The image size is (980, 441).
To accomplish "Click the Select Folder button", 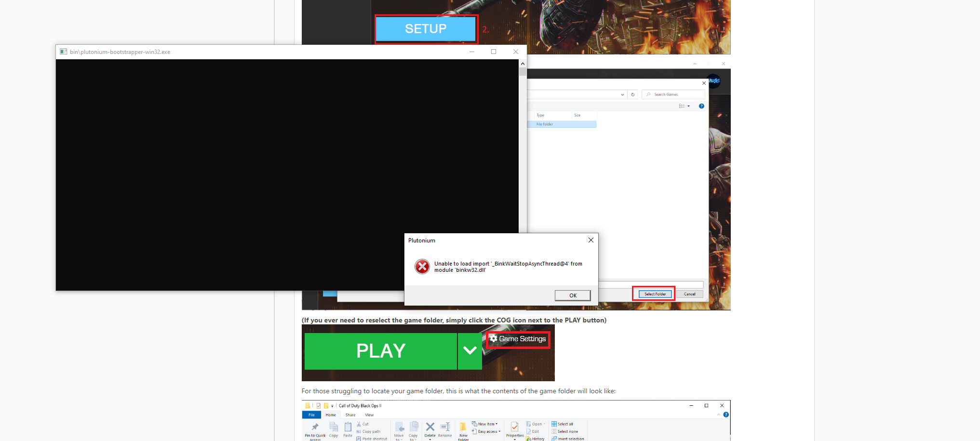I will 655,294.
